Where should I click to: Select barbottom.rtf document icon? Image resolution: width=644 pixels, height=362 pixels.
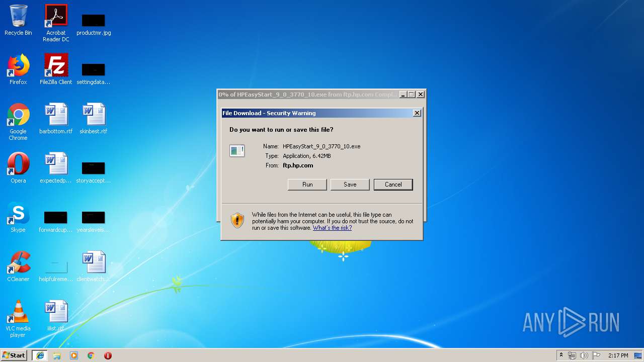pos(56,119)
